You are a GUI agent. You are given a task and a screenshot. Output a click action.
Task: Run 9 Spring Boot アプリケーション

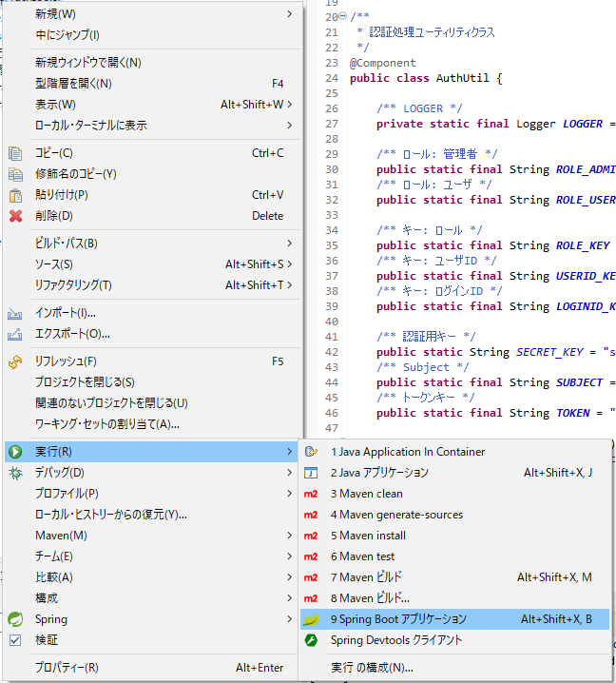point(454,619)
